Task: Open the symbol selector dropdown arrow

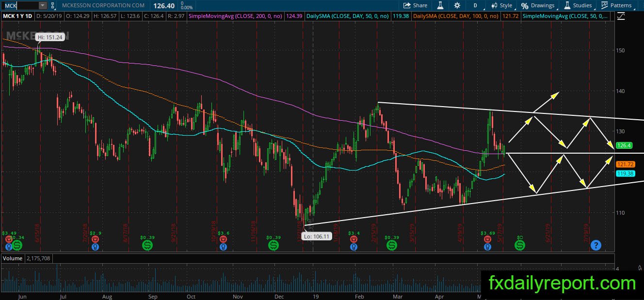Action: [43, 5]
